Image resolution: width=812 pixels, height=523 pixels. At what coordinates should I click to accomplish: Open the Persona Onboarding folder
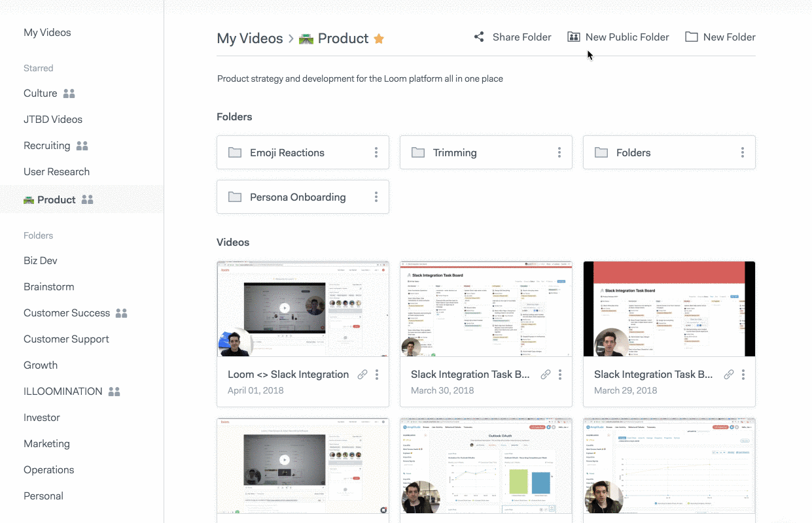(303, 197)
